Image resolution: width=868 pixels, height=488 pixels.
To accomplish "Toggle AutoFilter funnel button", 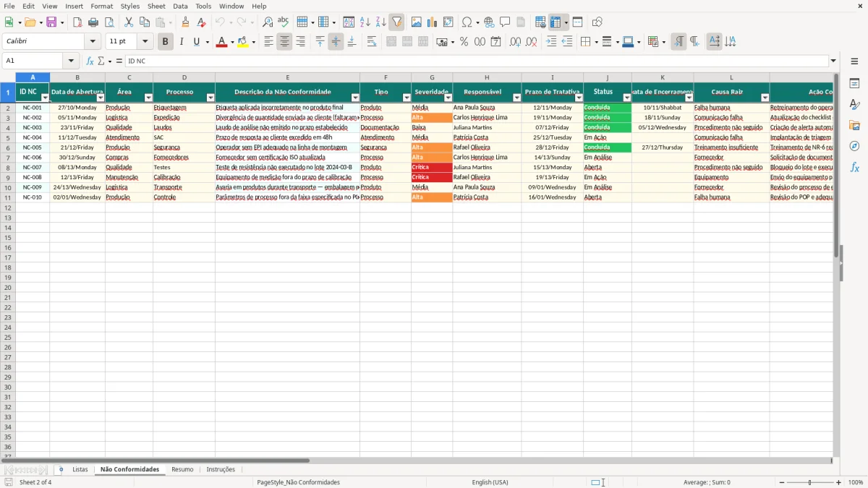I will tap(396, 22).
